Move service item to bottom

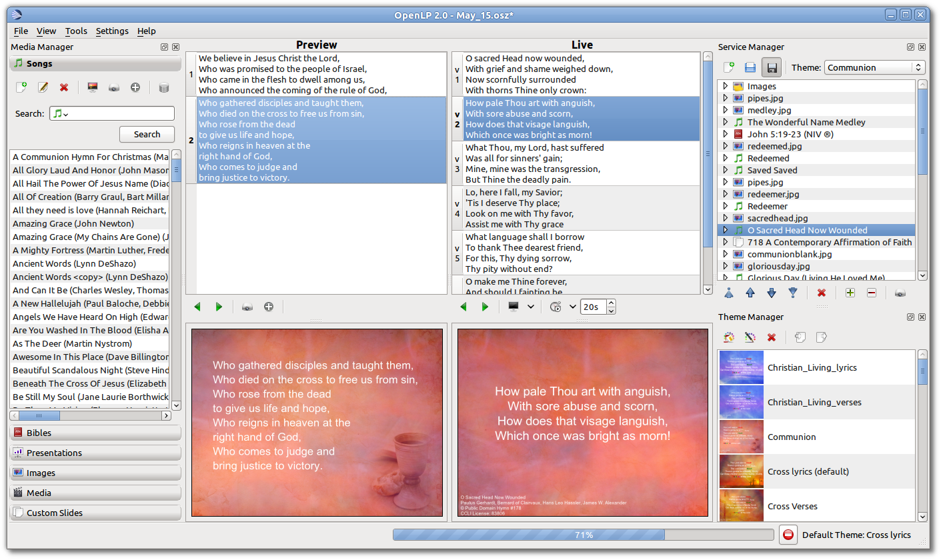point(793,293)
